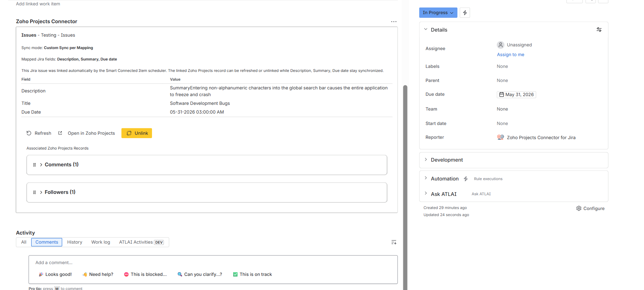Select the Comments activity tab
Image resolution: width=644 pixels, height=290 pixels.
click(47, 242)
